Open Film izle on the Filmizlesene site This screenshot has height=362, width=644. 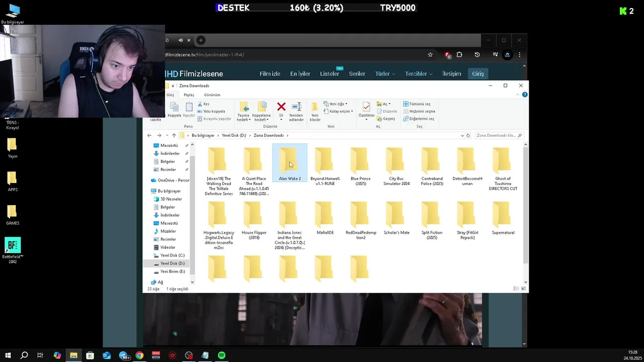click(x=270, y=74)
